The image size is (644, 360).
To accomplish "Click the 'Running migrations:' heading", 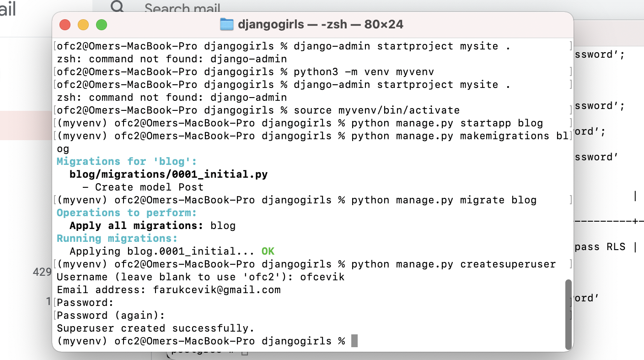I will tap(117, 238).
